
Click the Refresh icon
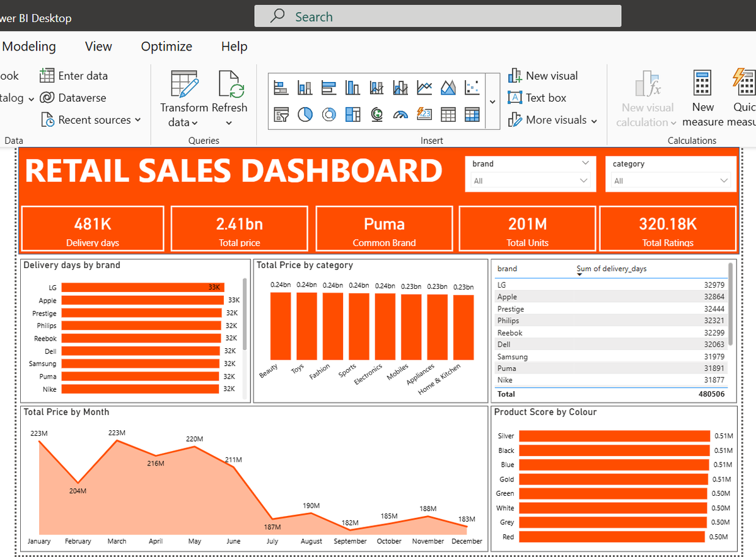(231, 85)
